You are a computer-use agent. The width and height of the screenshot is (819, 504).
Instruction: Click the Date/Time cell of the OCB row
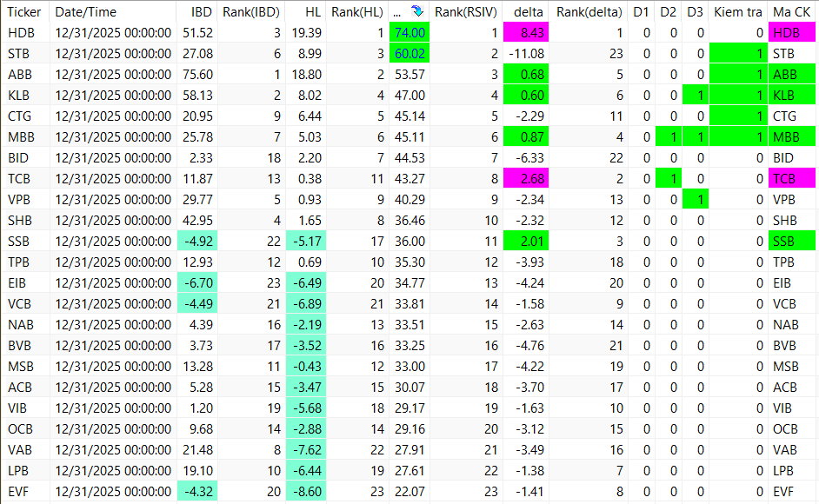[x=113, y=428]
